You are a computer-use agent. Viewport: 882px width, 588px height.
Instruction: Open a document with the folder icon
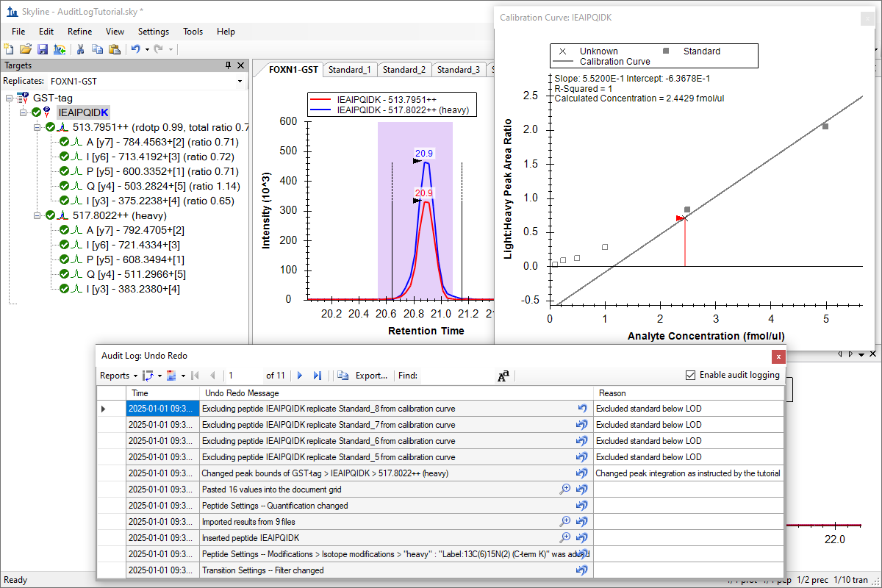(x=26, y=49)
